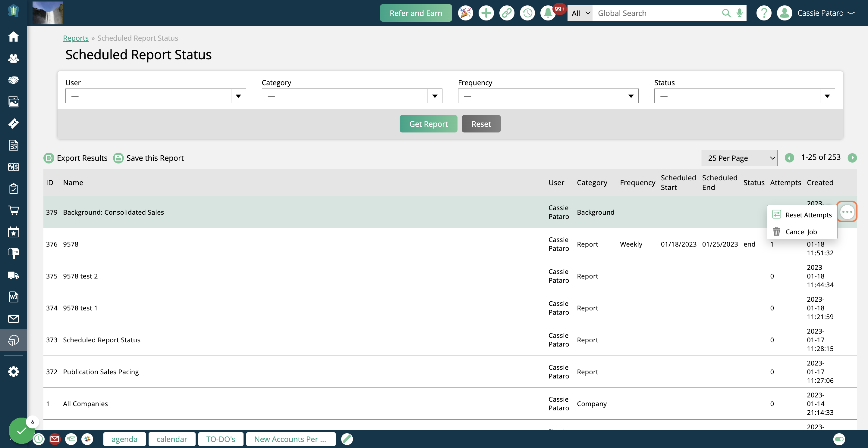Click the chain link icon in header
Screen dimensions: 868x448
pyautogui.click(x=506, y=13)
